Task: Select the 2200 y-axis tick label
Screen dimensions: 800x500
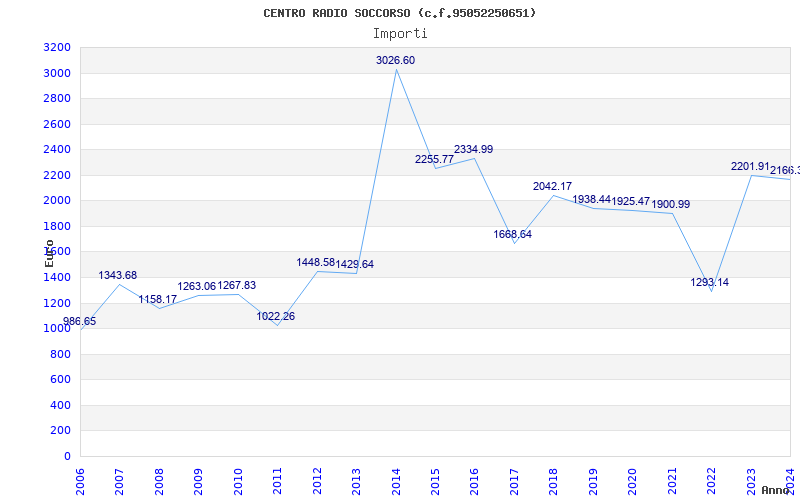Action: coord(57,176)
